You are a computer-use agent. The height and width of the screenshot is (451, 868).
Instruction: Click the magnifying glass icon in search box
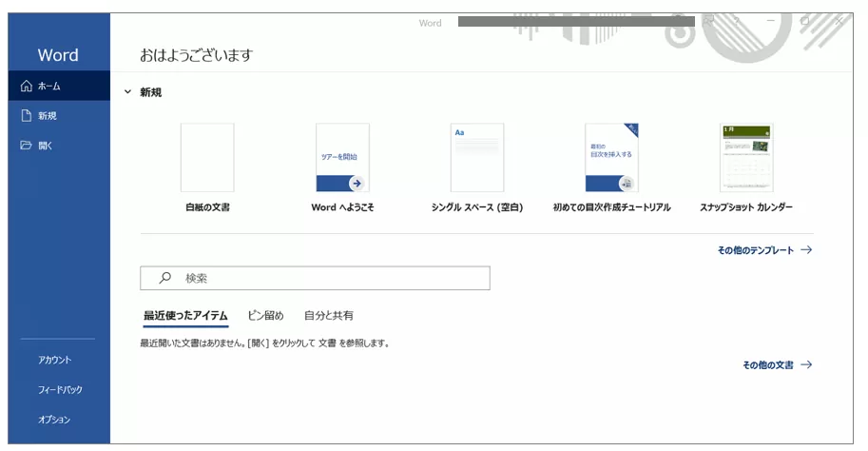[x=164, y=278]
